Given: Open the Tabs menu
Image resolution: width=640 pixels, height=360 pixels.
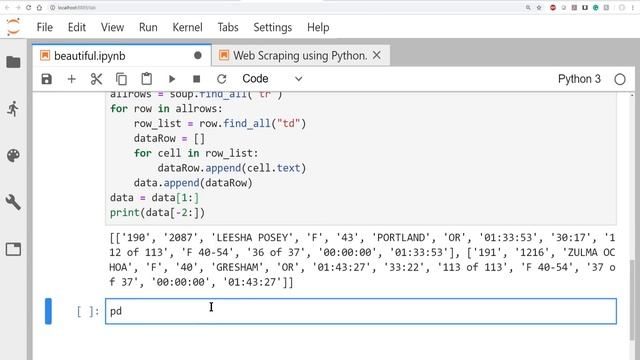Looking at the screenshot, I should point(228,27).
